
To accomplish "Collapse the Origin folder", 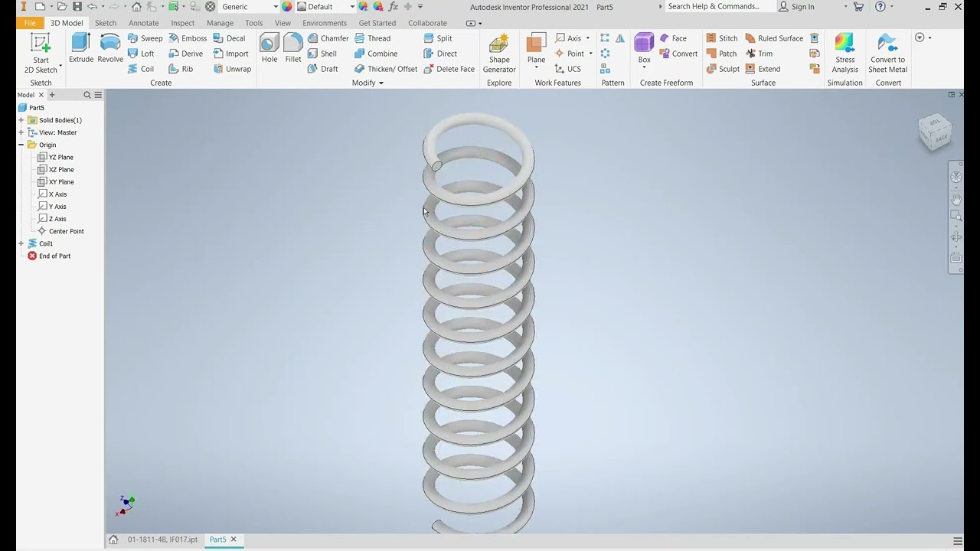I will pos(21,145).
